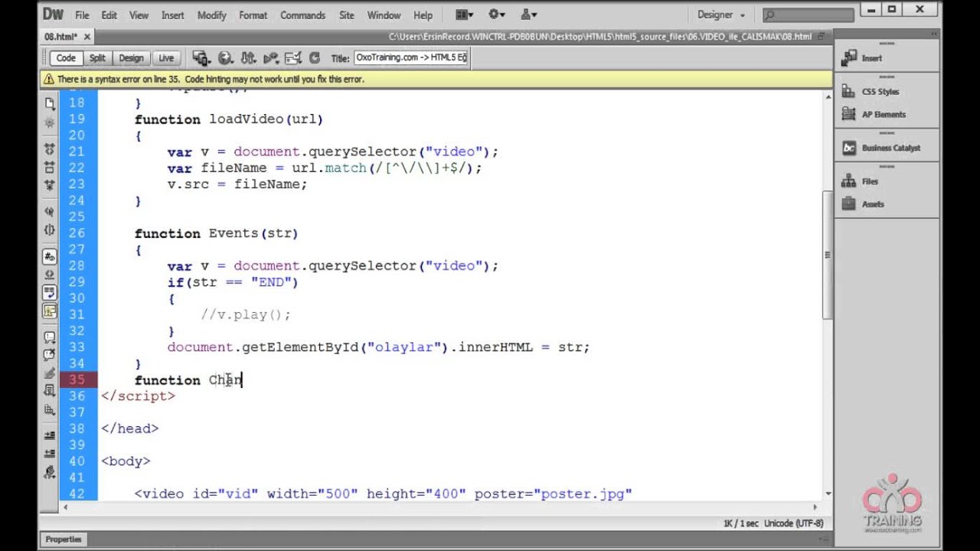980x551 pixels.
Task: Click the vertical scrollbar in code view
Action: pyautogui.click(x=828, y=255)
